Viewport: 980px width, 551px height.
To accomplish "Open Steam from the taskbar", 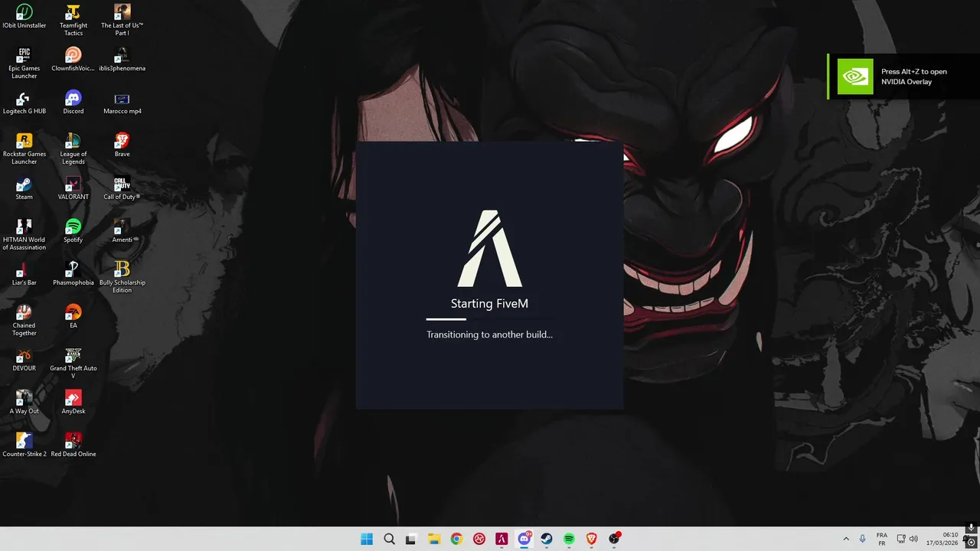I will [547, 539].
